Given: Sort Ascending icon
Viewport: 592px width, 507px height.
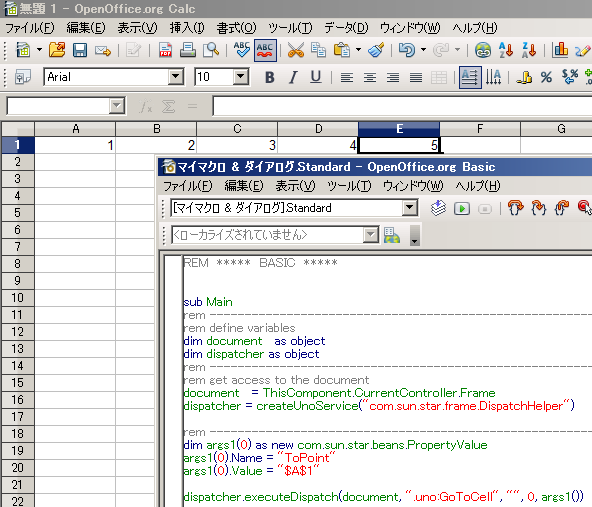Looking at the screenshot, I should (x=506, y=50).
